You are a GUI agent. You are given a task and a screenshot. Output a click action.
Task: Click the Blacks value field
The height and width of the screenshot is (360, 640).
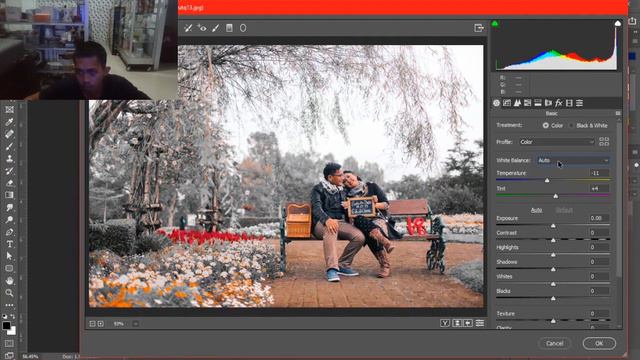pos(599,291)
